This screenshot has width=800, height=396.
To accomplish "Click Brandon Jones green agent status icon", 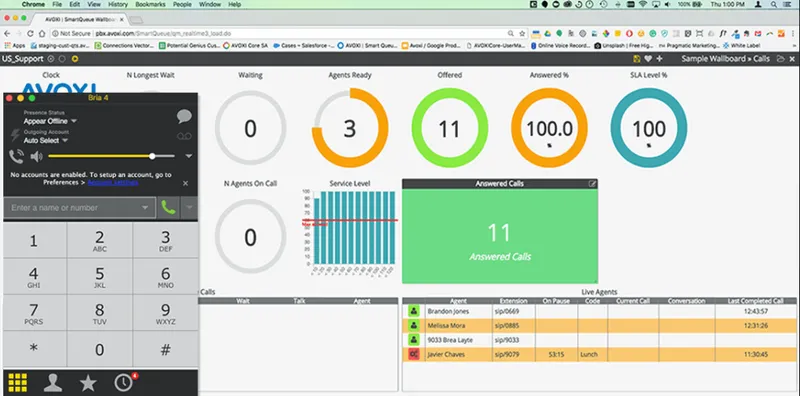I will tap(413, 311).
